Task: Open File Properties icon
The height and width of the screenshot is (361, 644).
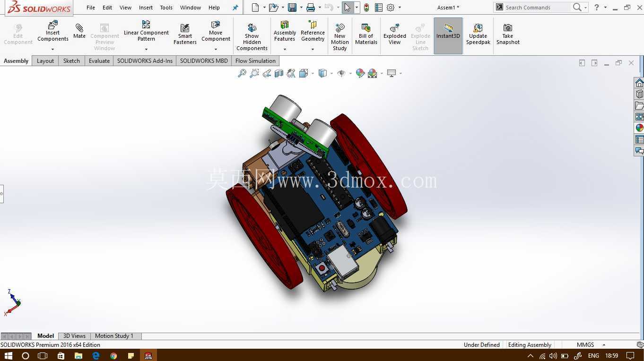Action: pos(378,7)
